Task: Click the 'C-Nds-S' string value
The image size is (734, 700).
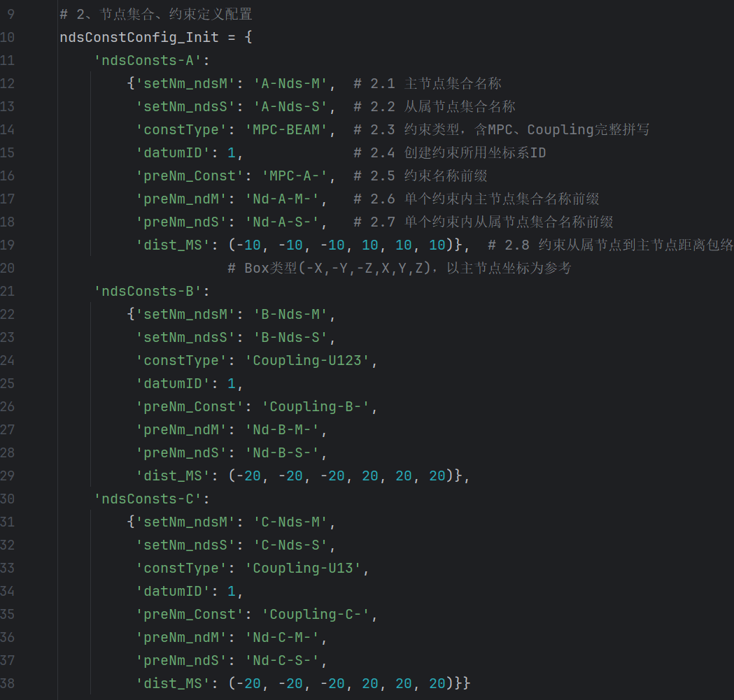Action: (290, 545)
